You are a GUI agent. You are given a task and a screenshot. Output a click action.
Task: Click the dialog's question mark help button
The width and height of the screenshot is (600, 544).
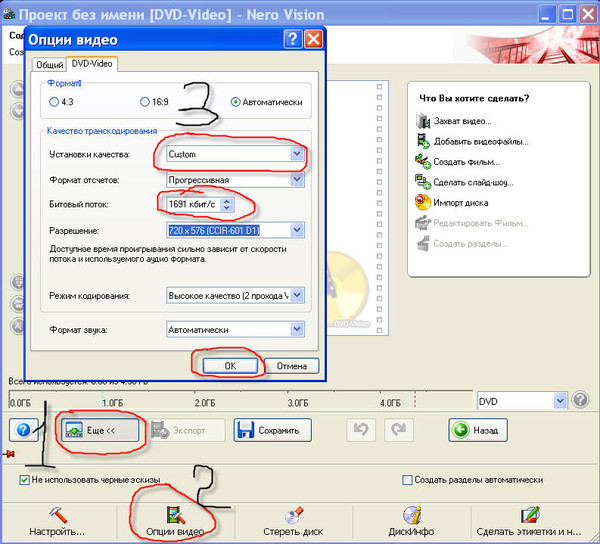click(293, 39)
